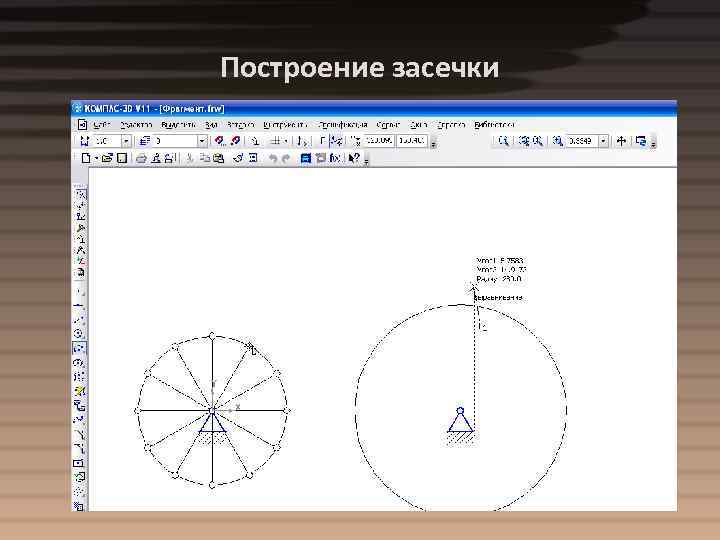Select the Geometry panel icon at top
Screen dimensions: 720x540
[80, 195]
